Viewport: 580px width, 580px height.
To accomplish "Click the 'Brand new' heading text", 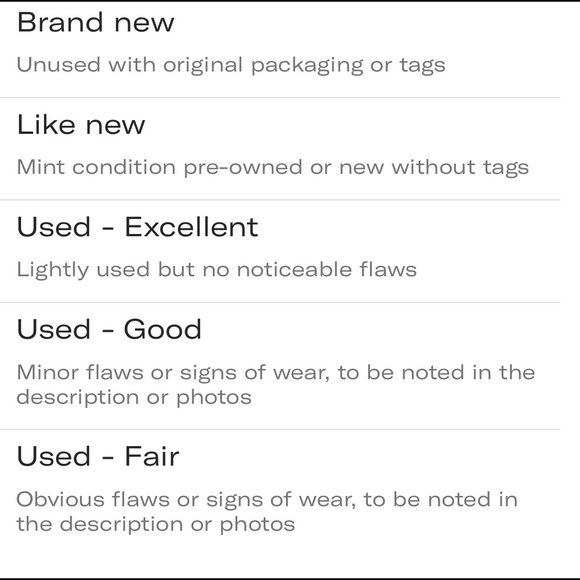I will pyautogui.click(x=95, y=23).
